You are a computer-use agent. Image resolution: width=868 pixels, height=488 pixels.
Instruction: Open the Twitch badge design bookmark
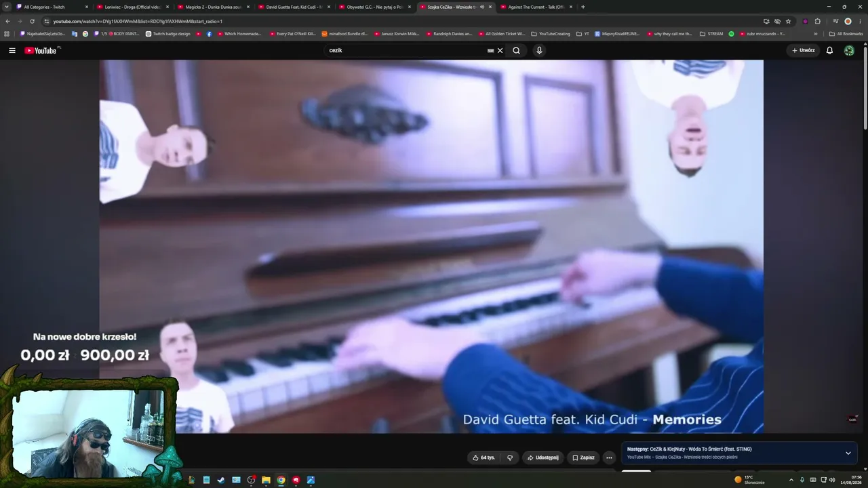pos(168,33)
